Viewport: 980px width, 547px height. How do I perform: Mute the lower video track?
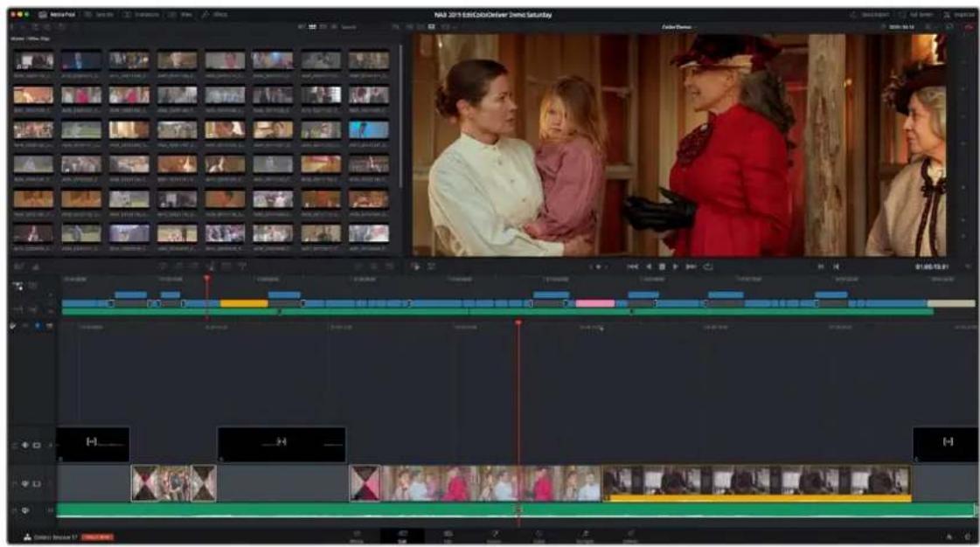click(x=25, y=483)
